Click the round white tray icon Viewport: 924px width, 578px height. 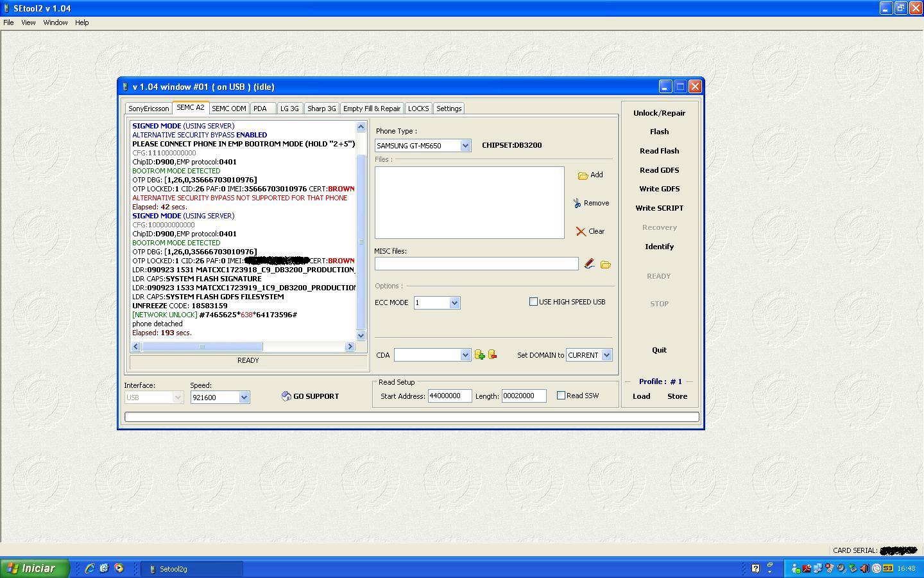[877, 568]
